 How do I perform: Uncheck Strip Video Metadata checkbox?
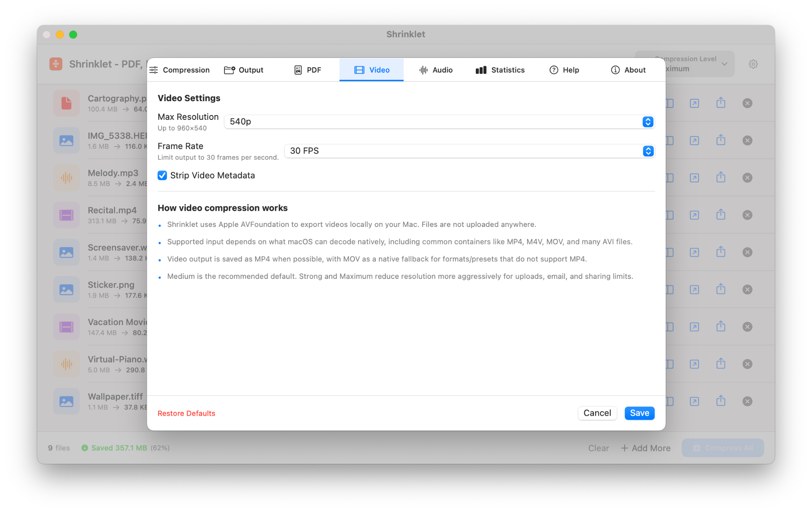(x=162, y=175)
